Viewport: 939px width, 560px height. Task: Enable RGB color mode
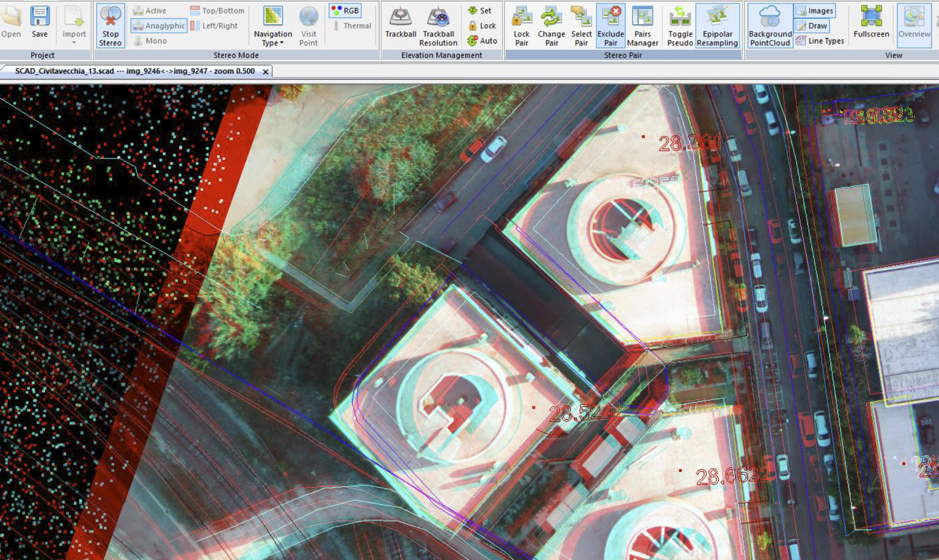(345, 10)
